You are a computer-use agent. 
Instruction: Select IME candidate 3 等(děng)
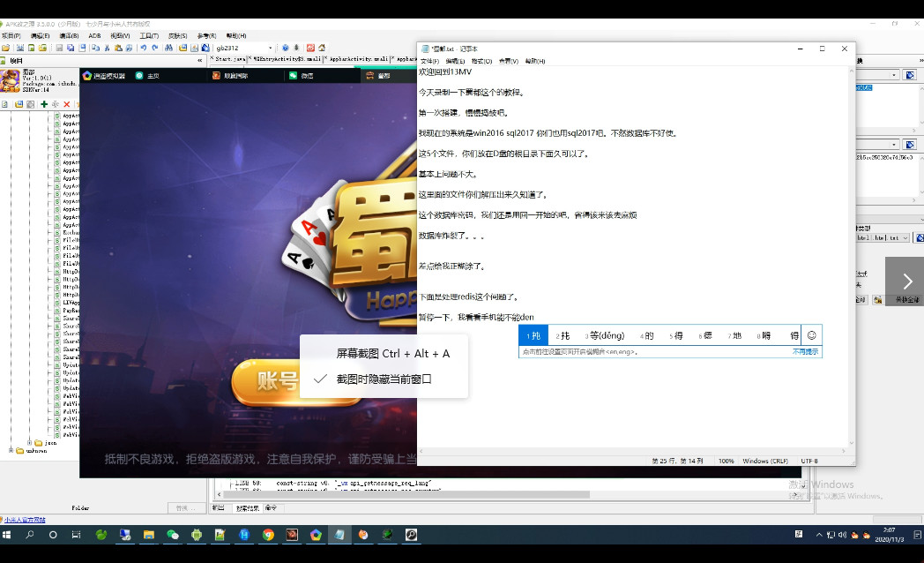[605, 335]
